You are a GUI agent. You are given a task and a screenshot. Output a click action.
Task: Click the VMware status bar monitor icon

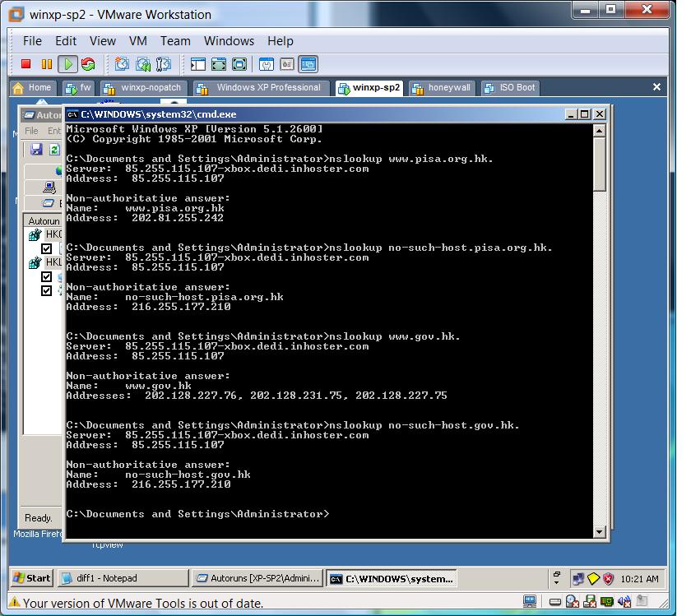[529, 601]
